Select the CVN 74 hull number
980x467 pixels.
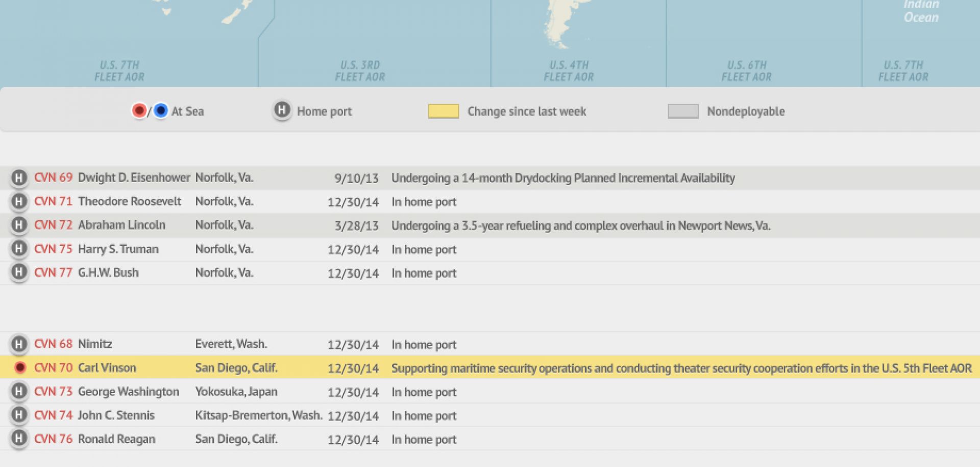pos(53,415)
